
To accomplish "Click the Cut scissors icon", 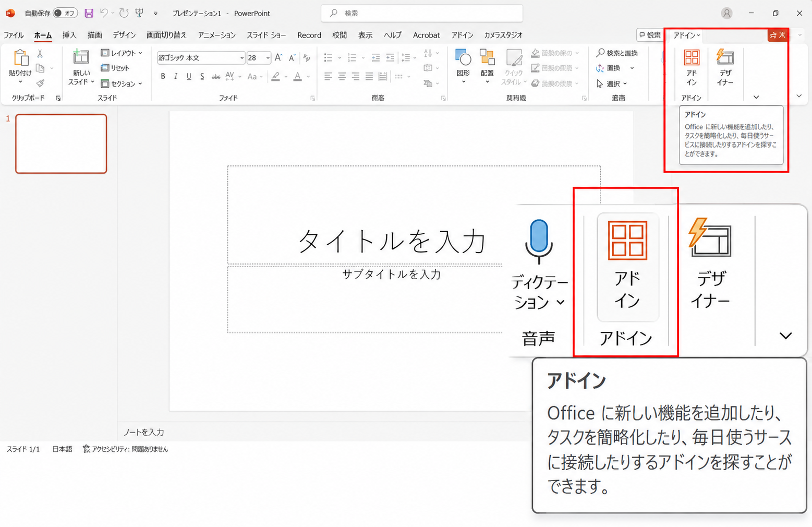I will [40, 54].
